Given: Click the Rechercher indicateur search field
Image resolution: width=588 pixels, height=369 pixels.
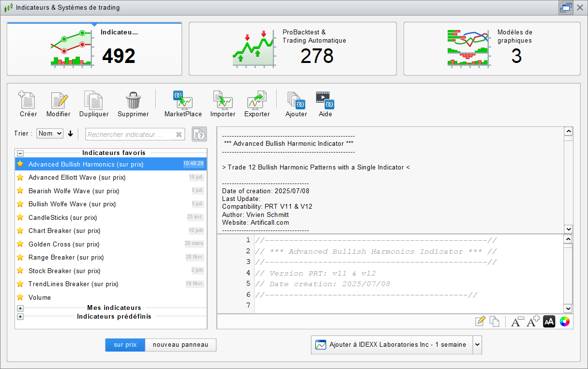Looking at the screenshot, I should point(130,135).
